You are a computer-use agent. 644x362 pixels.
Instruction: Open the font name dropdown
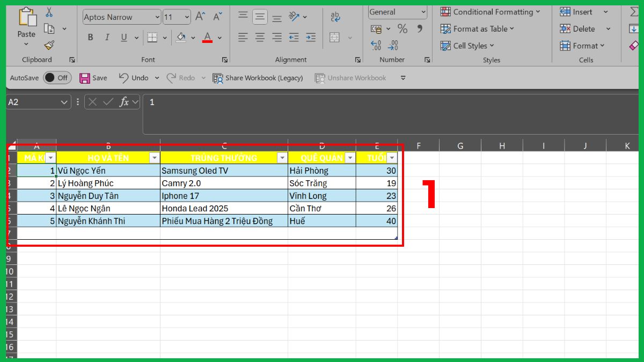click(158, 17)
